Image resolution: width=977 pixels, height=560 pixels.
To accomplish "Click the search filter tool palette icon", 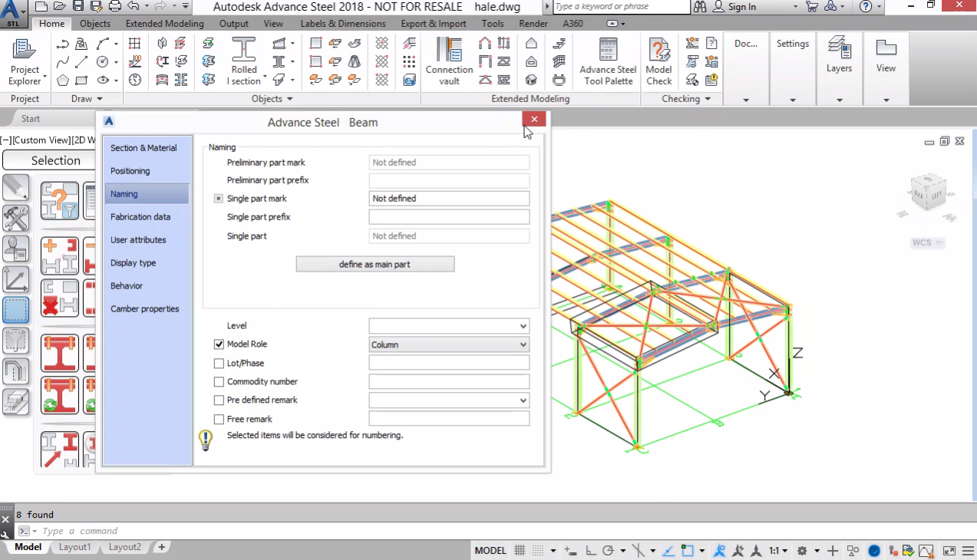I will (x=59, y=201).
